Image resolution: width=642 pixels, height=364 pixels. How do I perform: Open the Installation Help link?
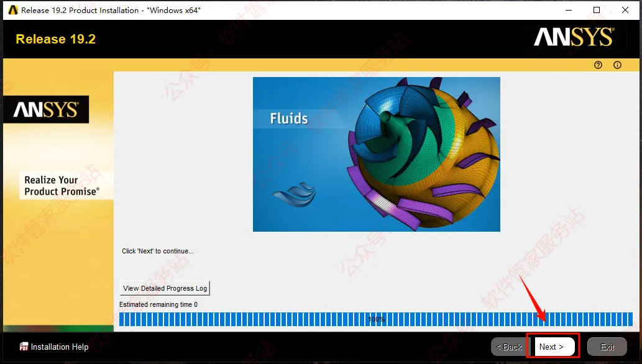point(60,347)
